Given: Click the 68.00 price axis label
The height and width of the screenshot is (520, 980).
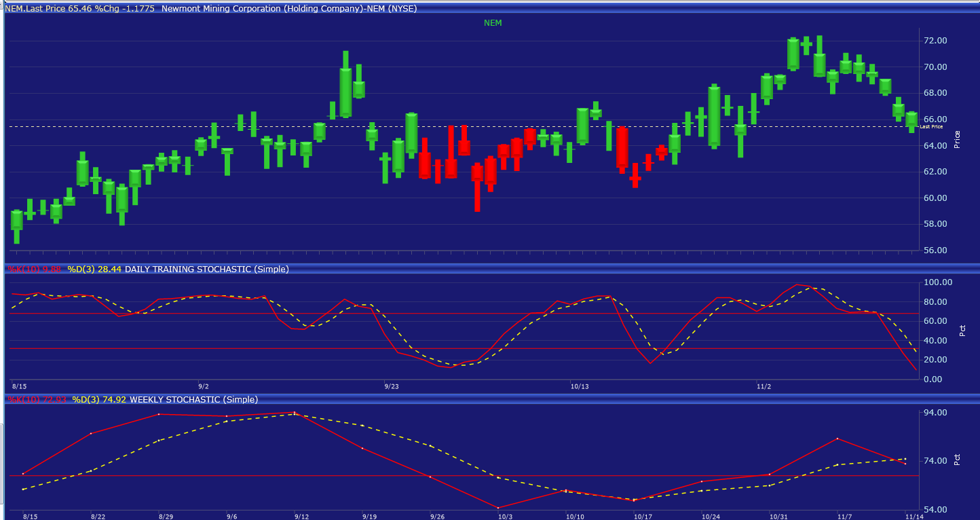Looking at the screenshot, I should [x=935, y=93].
